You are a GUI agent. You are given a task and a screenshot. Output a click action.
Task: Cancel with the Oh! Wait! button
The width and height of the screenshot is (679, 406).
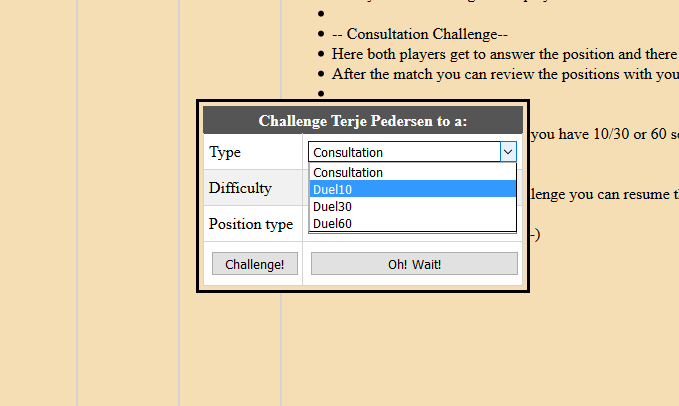click(x=414, y=264)
